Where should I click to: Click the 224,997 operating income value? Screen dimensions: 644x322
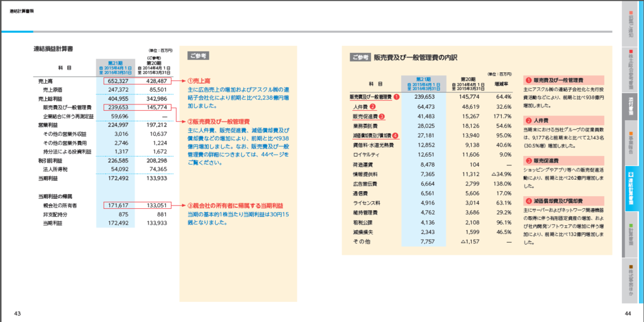pos(118,125)
